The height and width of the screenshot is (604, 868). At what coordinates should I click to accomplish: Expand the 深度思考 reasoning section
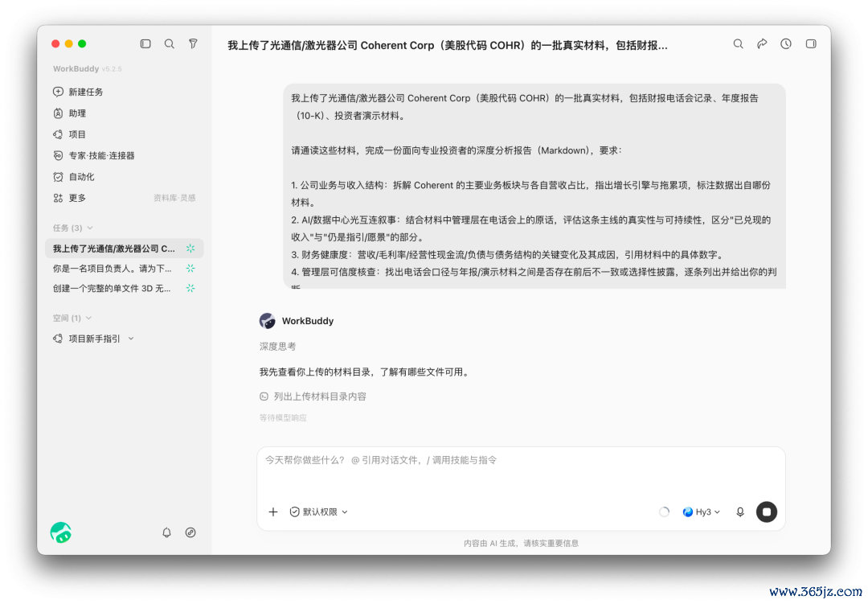(x=277, y=347)
